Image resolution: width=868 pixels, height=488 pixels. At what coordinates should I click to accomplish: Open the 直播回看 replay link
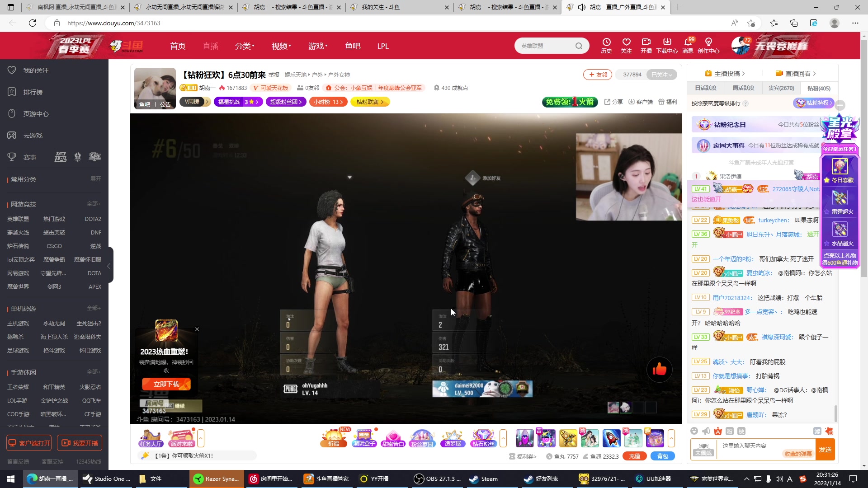pos(796,74)
